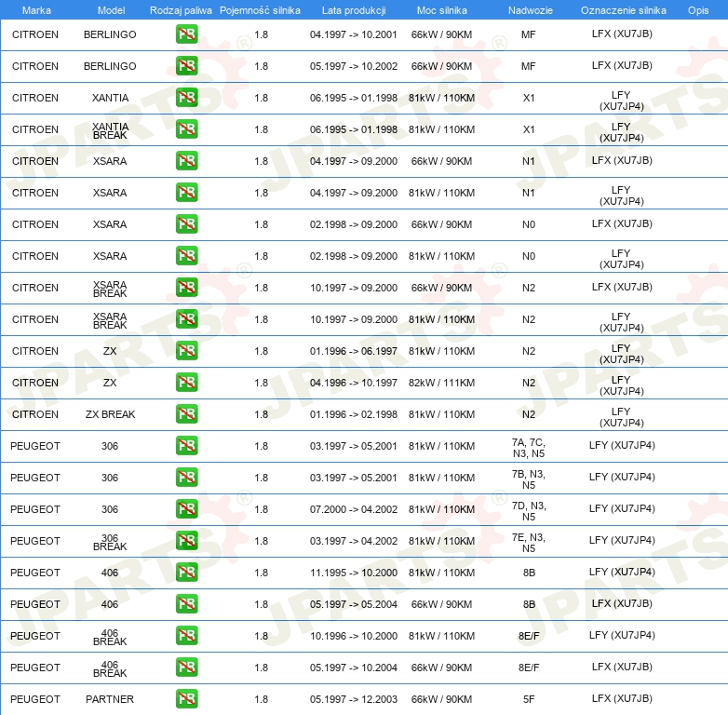The height and width of the screenshot is (715, 728).
Task: Select Oznaczenie silnika column header
Action: (624, 10)
